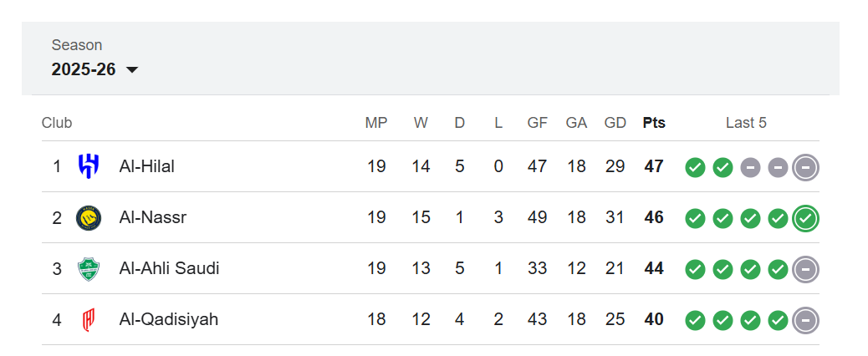Click the Al-Hilal club logo
Screen dimensions: 868x356
(x=88, y=166)
